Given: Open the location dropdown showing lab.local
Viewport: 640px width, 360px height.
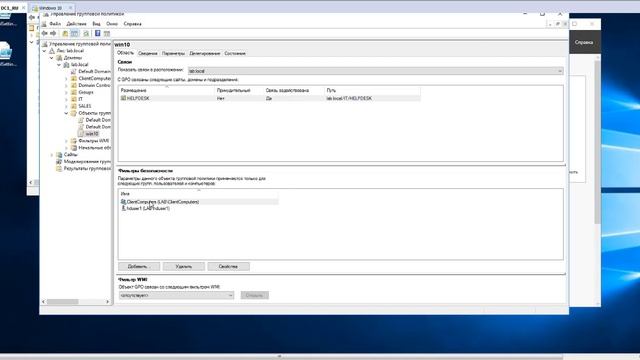Looking at the screenshot, I should 375,71.
